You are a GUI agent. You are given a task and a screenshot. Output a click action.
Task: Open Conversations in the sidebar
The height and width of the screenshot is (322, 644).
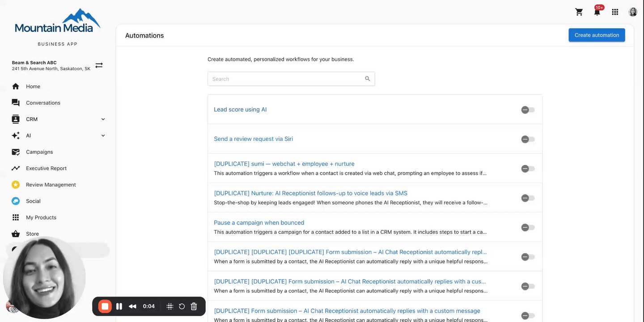click(43, 103)
